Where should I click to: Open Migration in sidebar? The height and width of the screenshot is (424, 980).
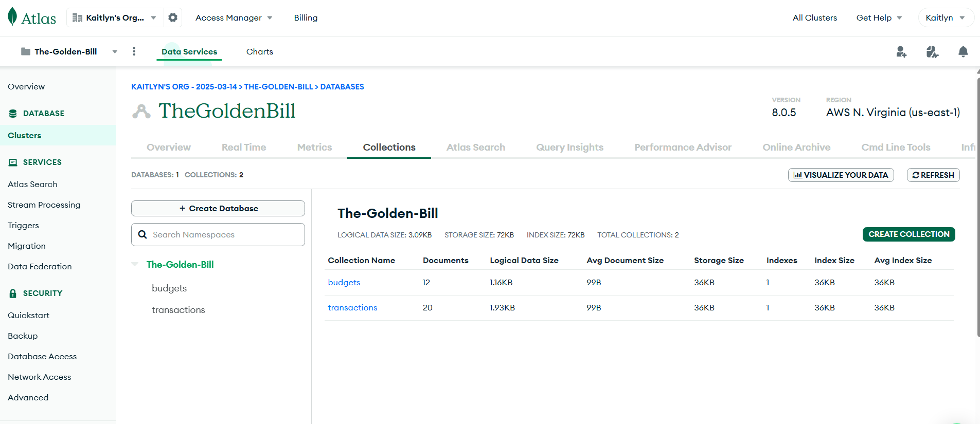click(27, 246)
